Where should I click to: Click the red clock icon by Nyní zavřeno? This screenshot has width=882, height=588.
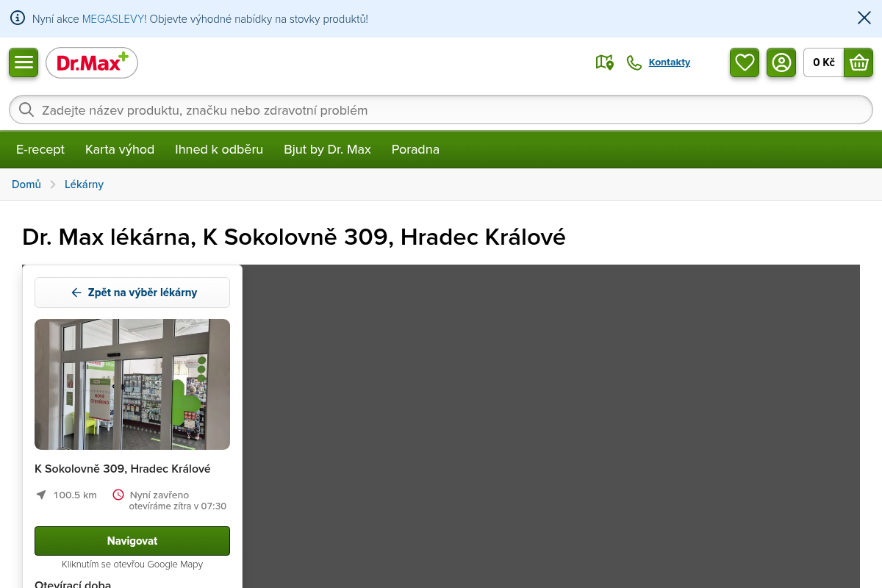point(118,495)
